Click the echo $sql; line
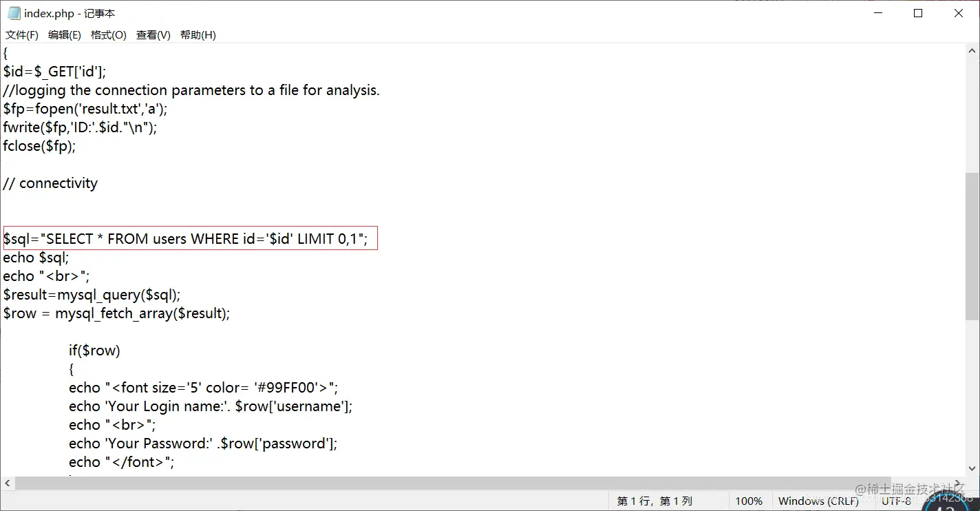Screen dimensions: 980x511 (x=36, y=258)
